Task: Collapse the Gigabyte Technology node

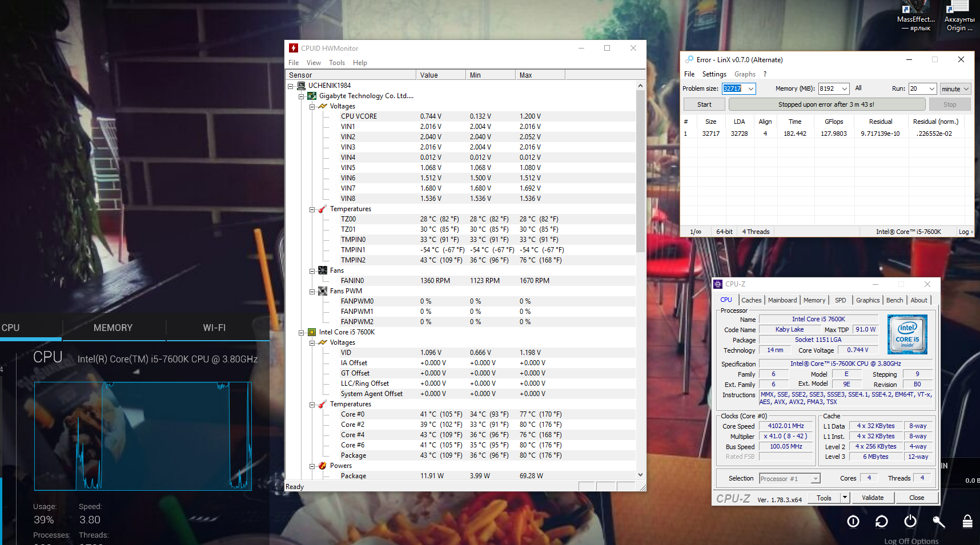Action: point(301,96)
